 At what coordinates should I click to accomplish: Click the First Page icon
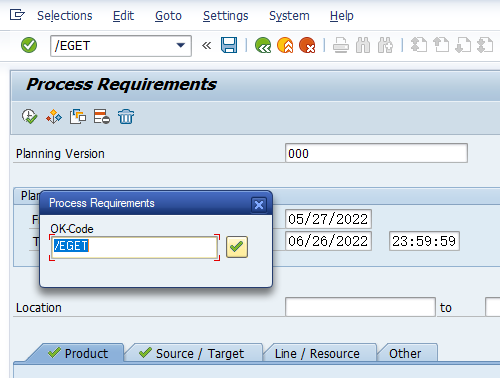419,45
